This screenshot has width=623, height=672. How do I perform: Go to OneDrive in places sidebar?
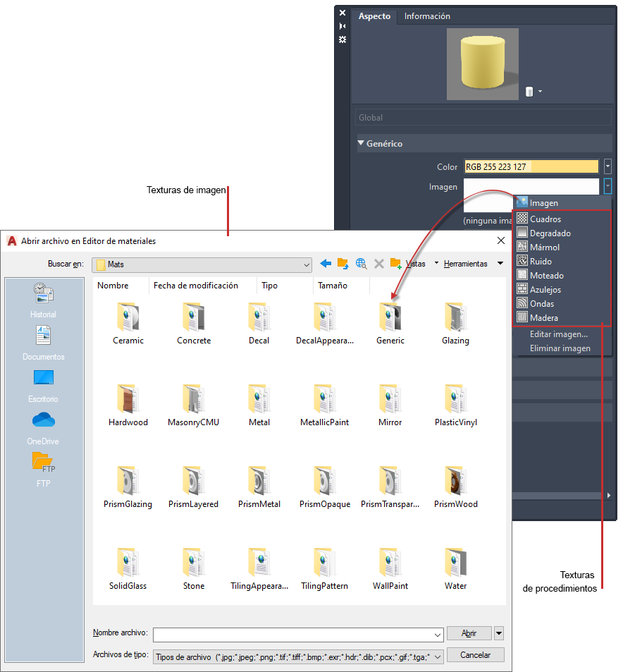[x=43, y=428]
